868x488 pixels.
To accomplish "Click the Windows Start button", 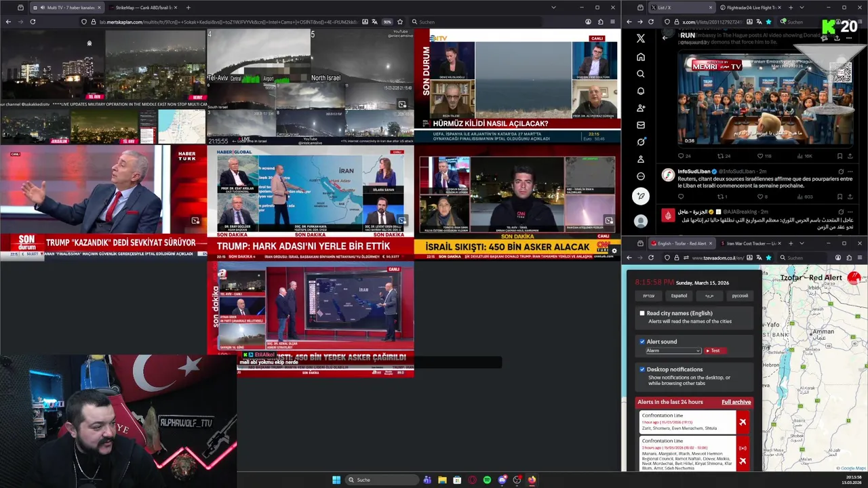I will [336, 480].
